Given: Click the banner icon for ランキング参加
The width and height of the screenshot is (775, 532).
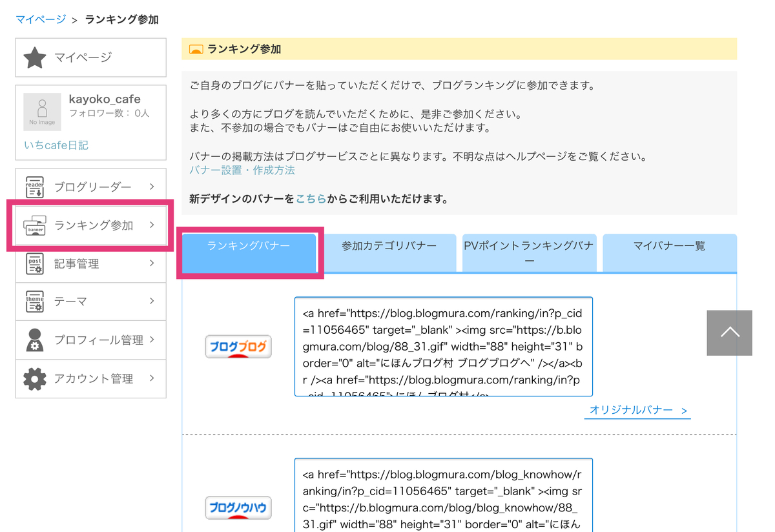Looking at the screenshot, I should tap(35, 225).
